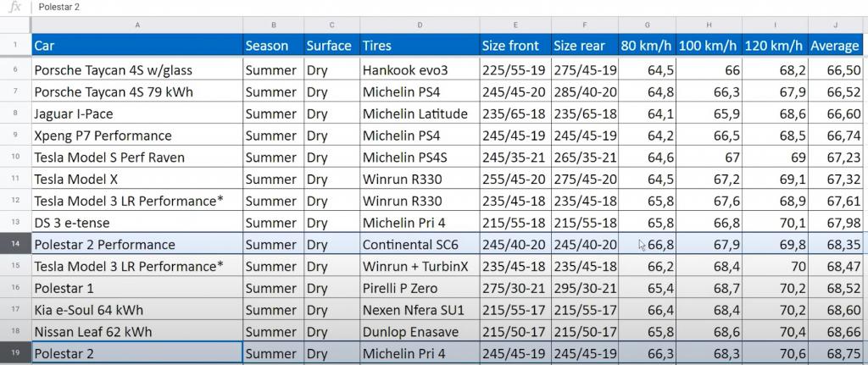The width and height of the screenshot is (868, 365).
Task: Select Polestar 2 cell in row 19
Action: [137, 353]
